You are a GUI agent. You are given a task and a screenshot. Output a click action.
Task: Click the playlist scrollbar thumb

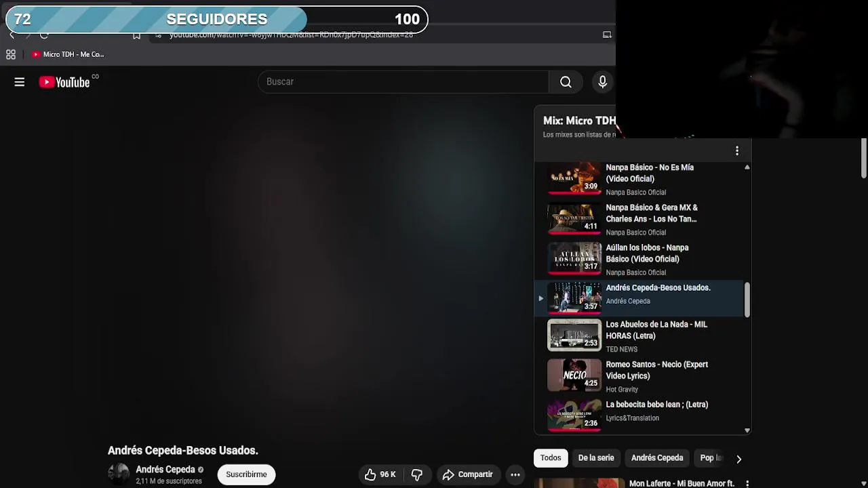[747, 300]
